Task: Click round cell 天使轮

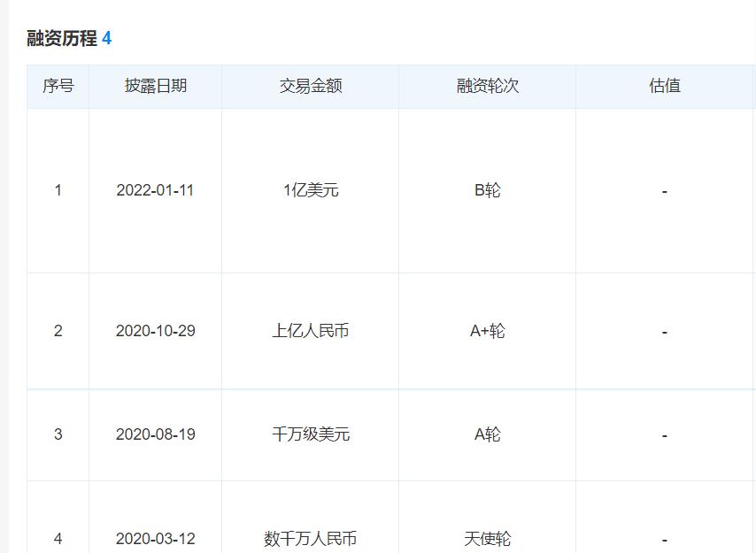Action: [x=488, y=539]
